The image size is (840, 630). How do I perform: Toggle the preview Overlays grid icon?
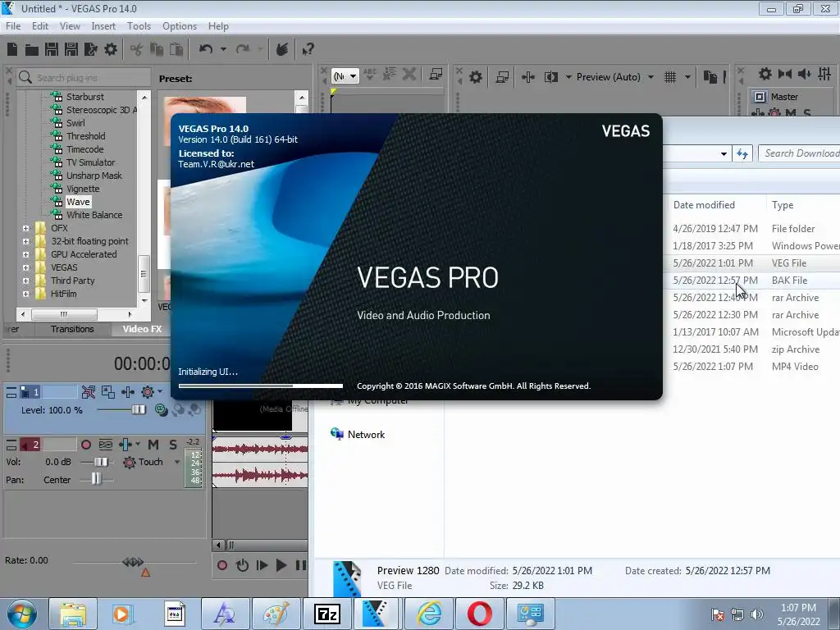click(x=670, y=77)
